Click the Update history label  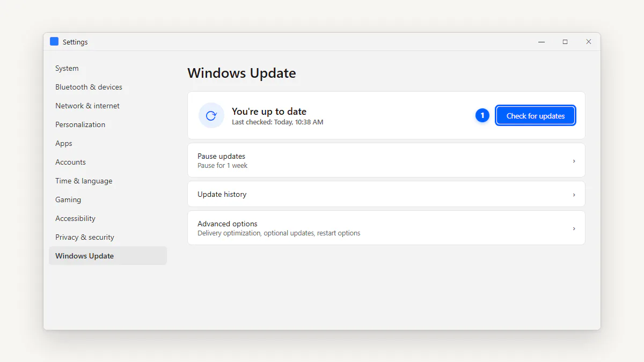[x=222, y=194]
